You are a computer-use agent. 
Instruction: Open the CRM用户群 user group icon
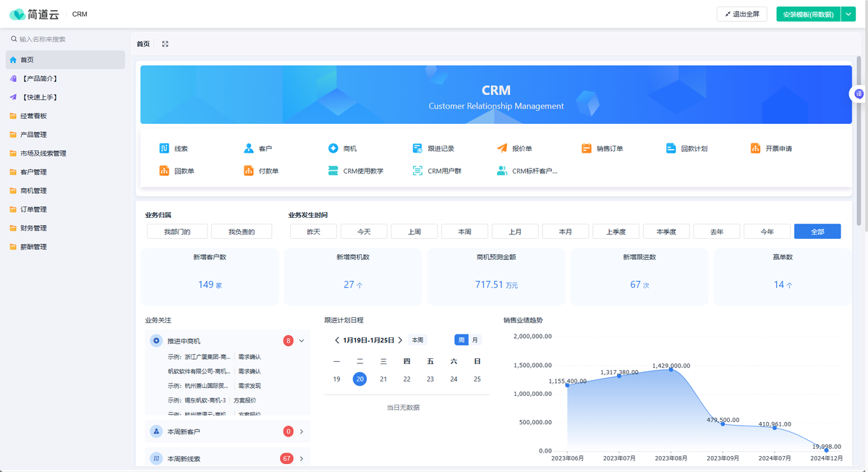coord(417,171)
